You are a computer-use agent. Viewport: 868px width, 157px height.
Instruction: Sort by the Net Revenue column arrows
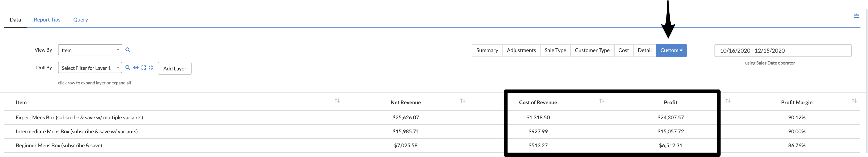463,101
